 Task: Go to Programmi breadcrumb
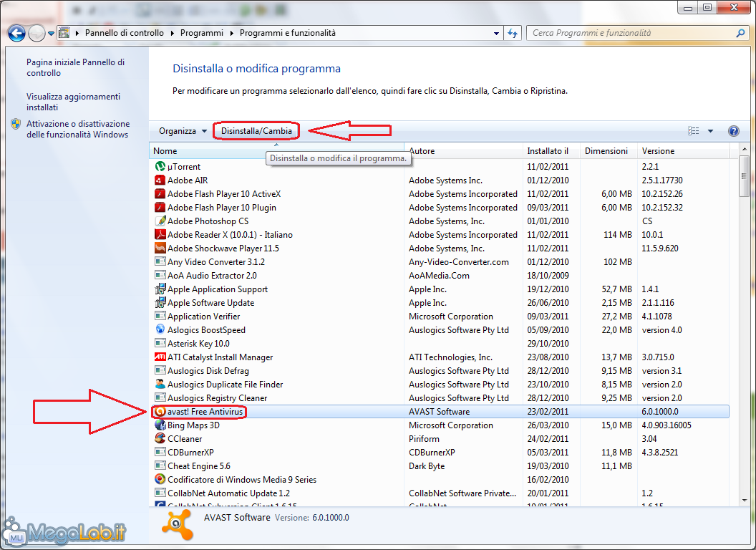[x=202, y=33]
